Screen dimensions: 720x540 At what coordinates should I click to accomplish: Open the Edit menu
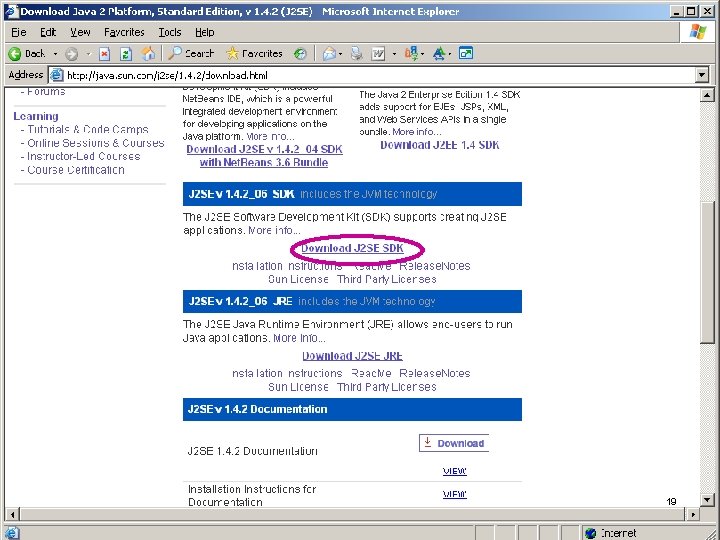48,33
